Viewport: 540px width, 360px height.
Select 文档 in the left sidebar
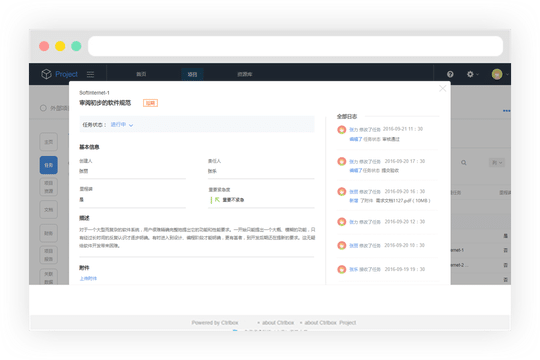click(49, 210)
